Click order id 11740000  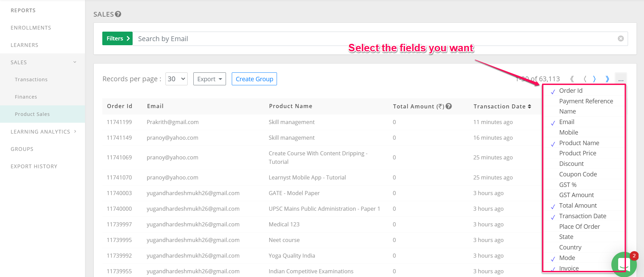click(119, 209)
